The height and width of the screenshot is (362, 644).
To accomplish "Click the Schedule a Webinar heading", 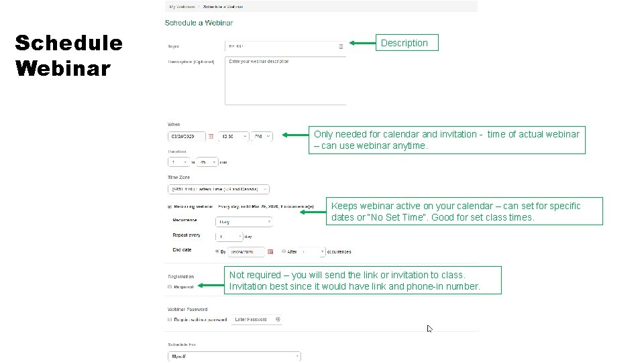I will (199, 23).
